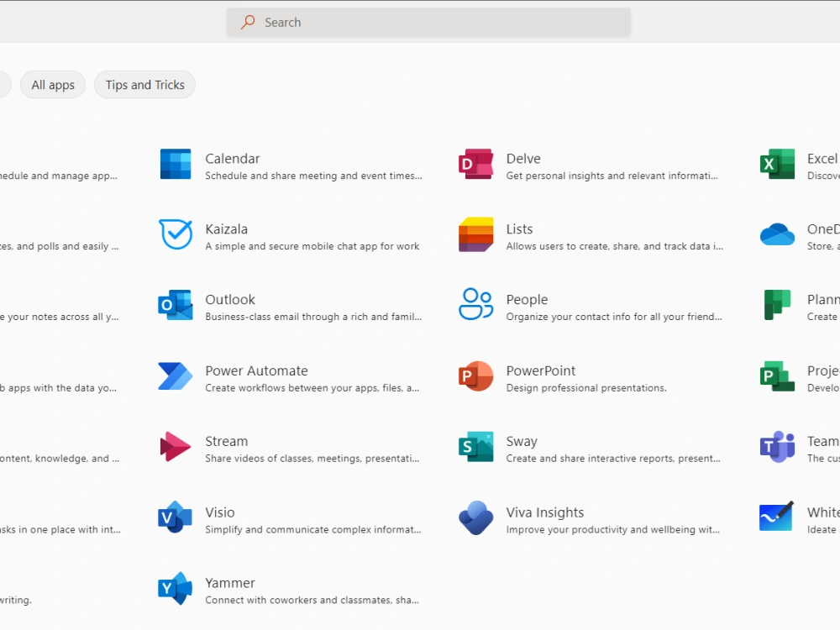Open the Teams app icon
The height and width of the screenshot is (630, 840).
pyautogui.click(x=777, y=447)
